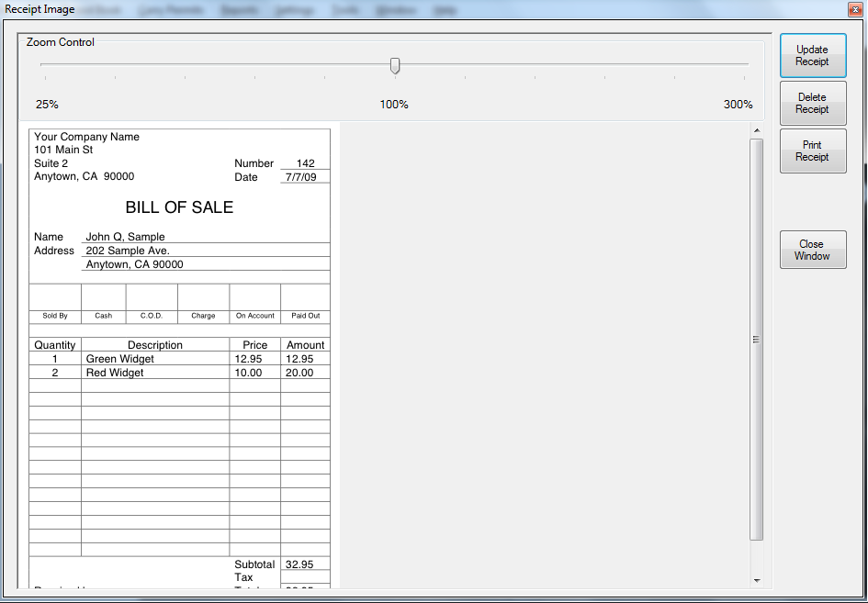
Task: Click the Price column header
Action: [x=255, y=345]
